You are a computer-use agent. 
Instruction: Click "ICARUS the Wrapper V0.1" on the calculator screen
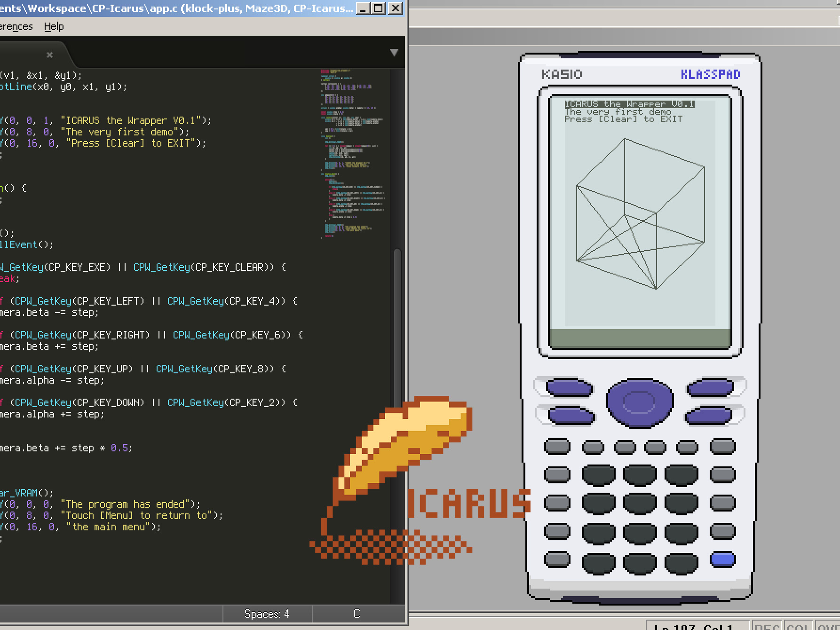(629, 104)
